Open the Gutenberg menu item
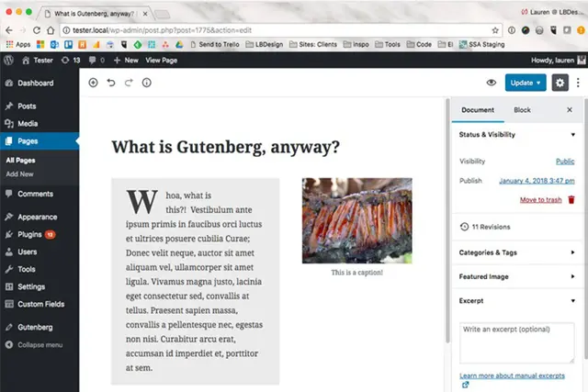The image size is (588, 392). [x=40, y=327]
